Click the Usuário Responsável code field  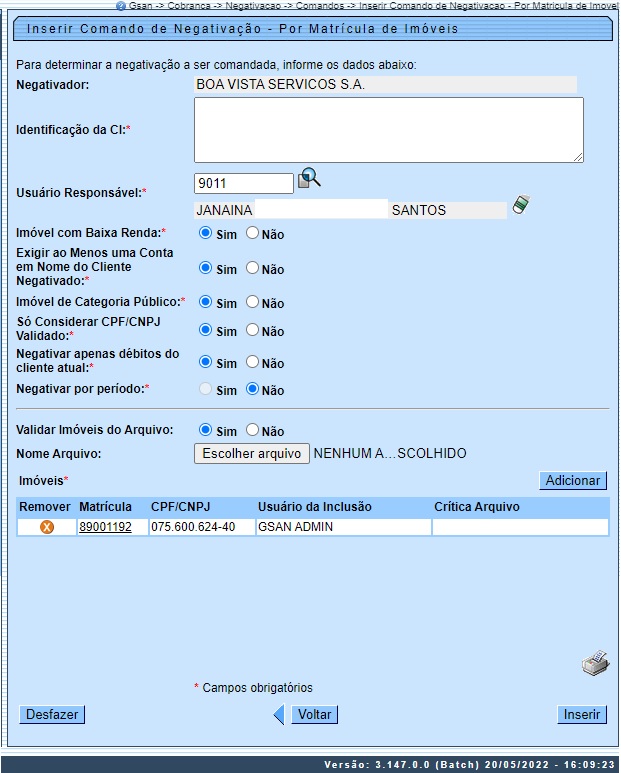(244, 183)
